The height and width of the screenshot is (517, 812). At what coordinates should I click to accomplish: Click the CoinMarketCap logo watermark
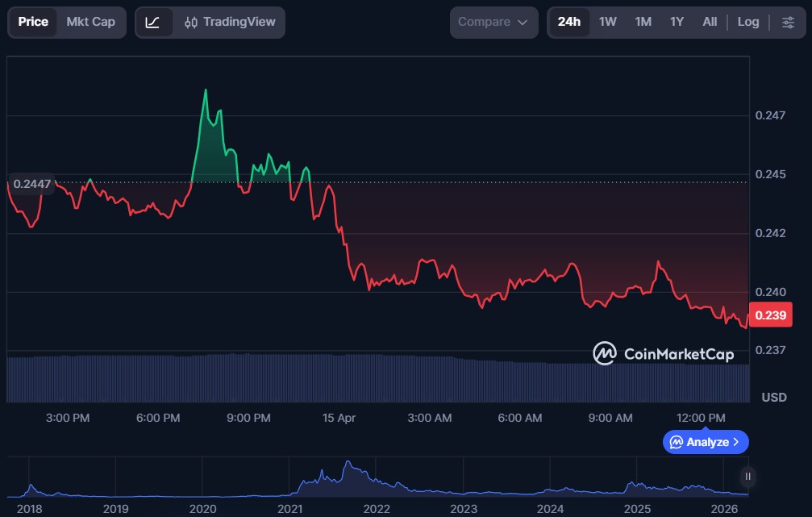click(x=663, y=353)
